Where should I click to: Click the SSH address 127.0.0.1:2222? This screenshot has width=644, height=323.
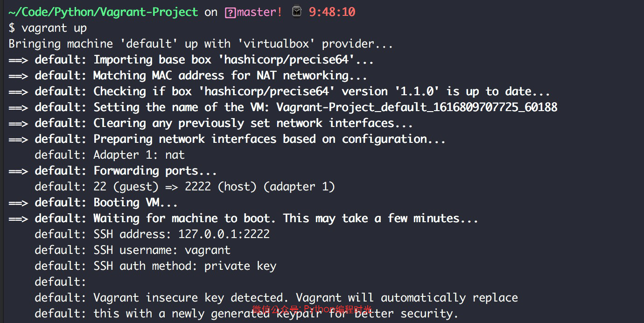224,234
